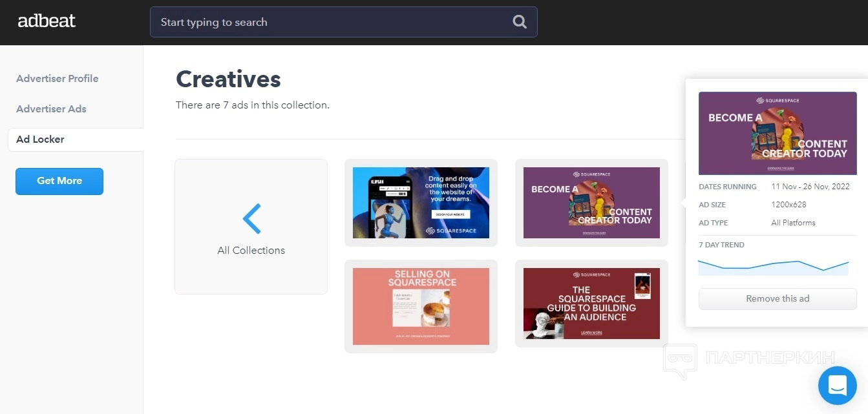Click the ad size value 1200x628
The height and width of the screenshot is (414, 868).
point(789,205)
